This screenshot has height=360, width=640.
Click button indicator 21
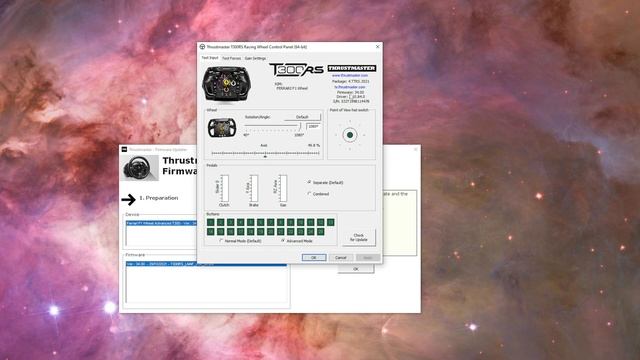[x=280, y=231]
